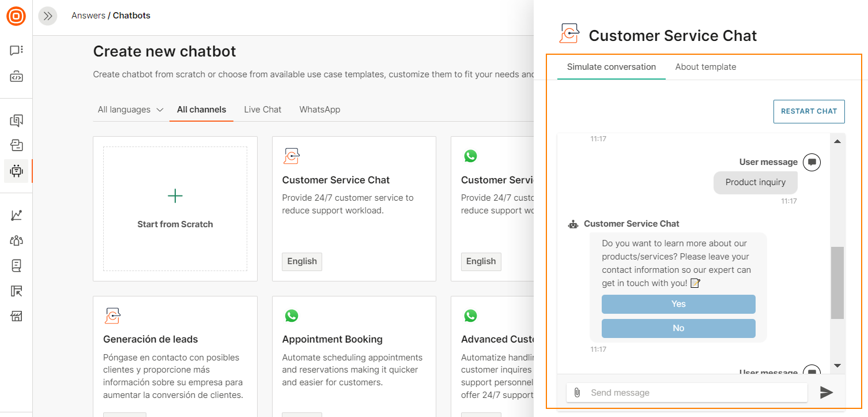Viewport: 868px width, 417px height.
Task: Open the people group icon in sidebar
Action: [16, 241]
